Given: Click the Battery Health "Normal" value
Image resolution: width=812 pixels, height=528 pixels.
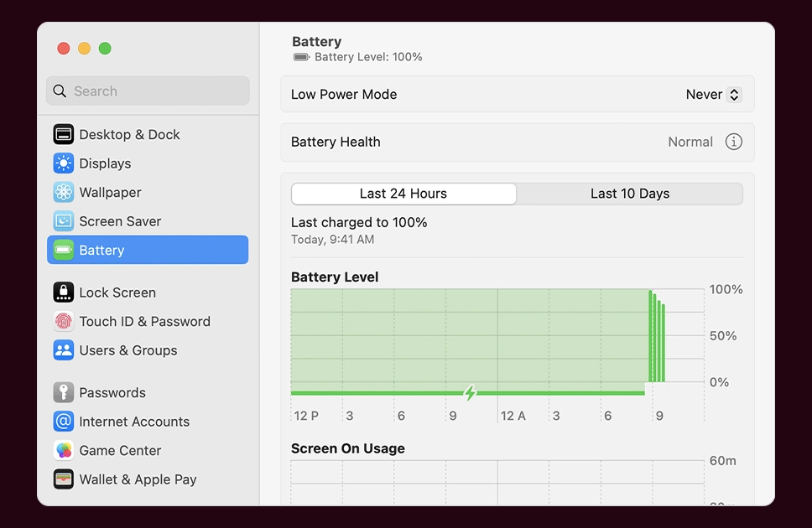Looking at the screenshot, I should 690,142.
